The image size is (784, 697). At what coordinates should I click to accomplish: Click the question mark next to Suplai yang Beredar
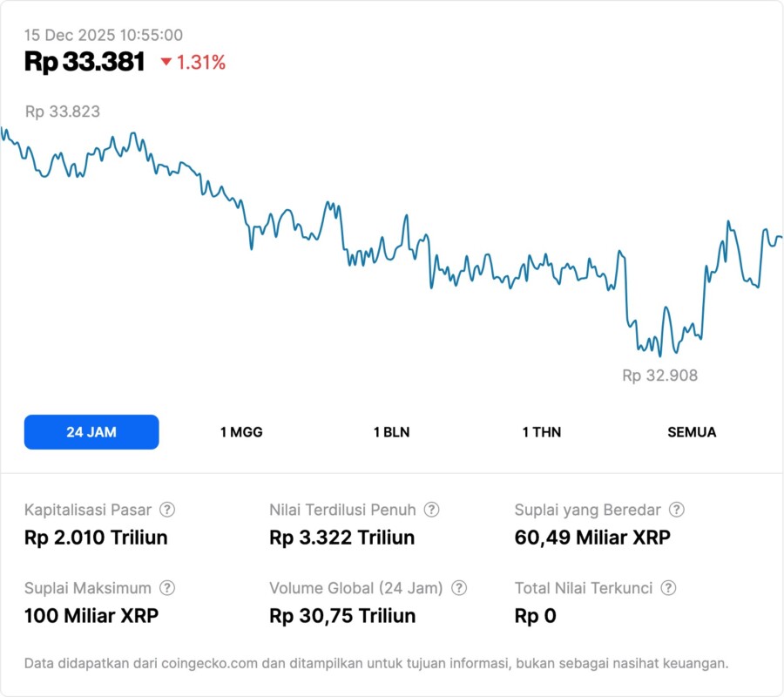tap(676, 510)
